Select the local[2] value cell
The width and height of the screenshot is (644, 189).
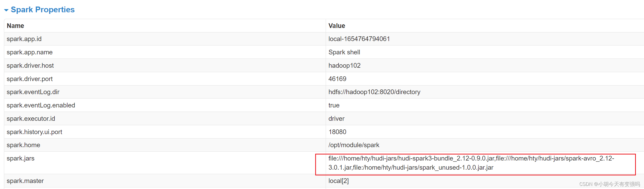(485, 181)
